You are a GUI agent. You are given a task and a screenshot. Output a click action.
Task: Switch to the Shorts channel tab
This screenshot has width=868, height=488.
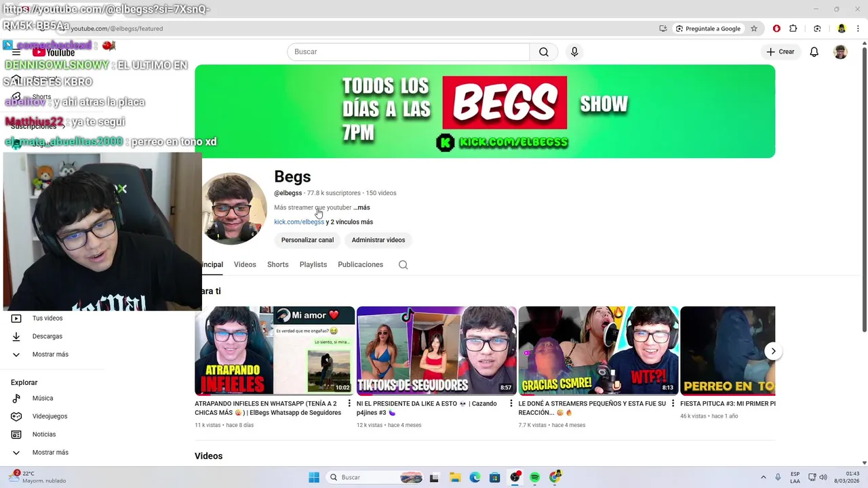point(277,264)
